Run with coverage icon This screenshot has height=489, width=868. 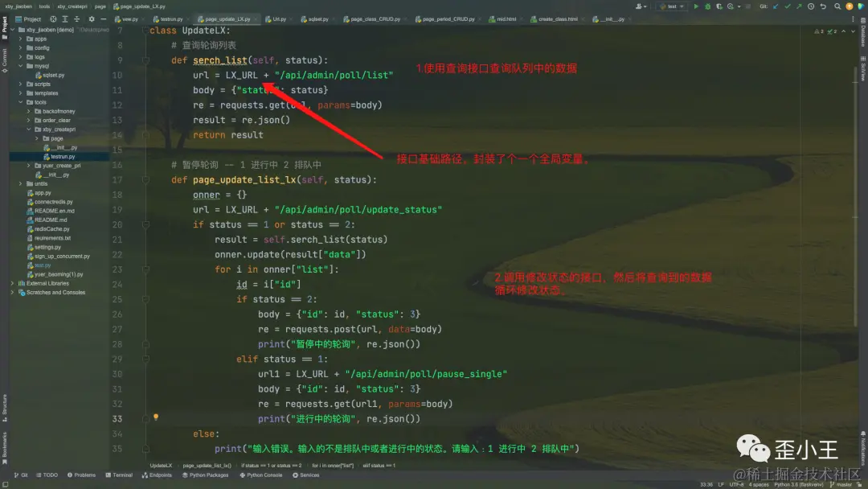[719, 6]
